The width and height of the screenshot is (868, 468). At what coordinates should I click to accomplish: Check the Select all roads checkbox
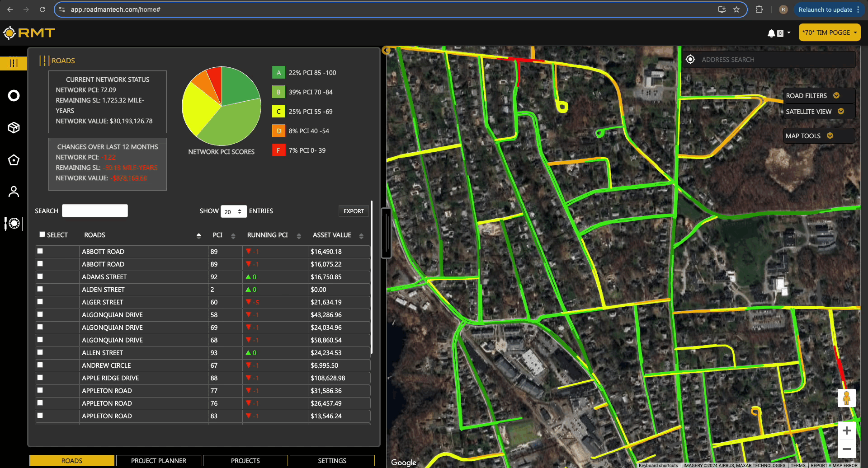42,234
